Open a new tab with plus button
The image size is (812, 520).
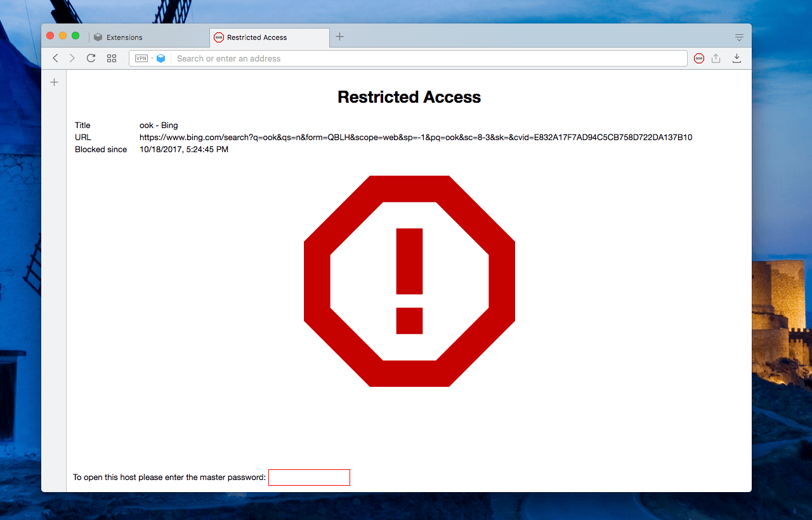(x=339, y=37)
